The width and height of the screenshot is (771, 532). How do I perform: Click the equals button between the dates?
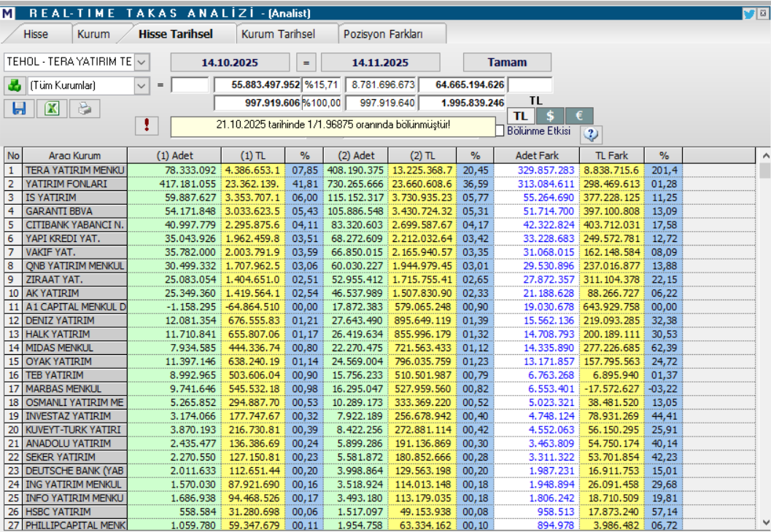306,63
